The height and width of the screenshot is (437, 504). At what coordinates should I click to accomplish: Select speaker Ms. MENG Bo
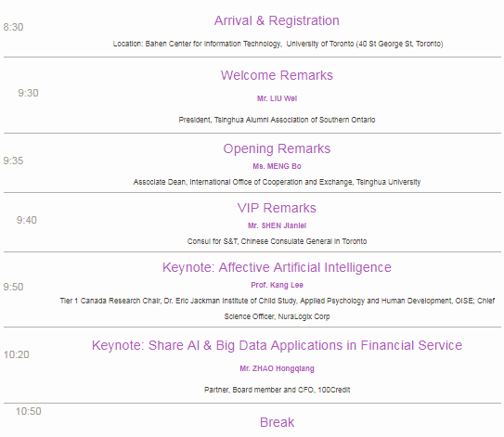click(x=277, y=166)
